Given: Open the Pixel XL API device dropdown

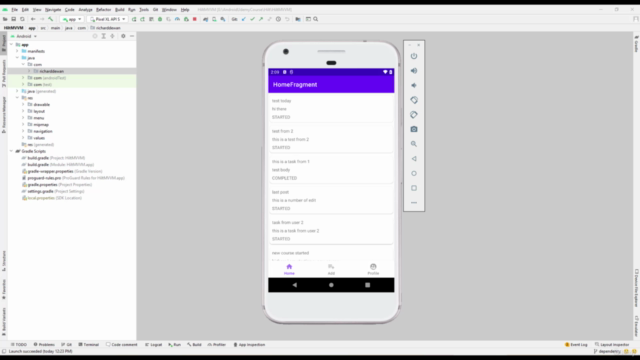Looking at the screenshot, I should (x=108, y=19).
